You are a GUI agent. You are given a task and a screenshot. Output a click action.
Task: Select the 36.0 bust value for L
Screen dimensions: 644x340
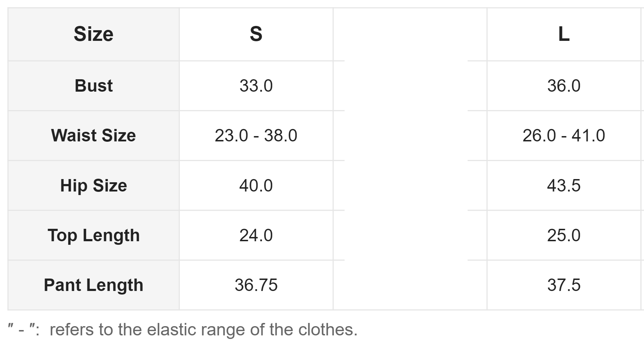(564, 86)
